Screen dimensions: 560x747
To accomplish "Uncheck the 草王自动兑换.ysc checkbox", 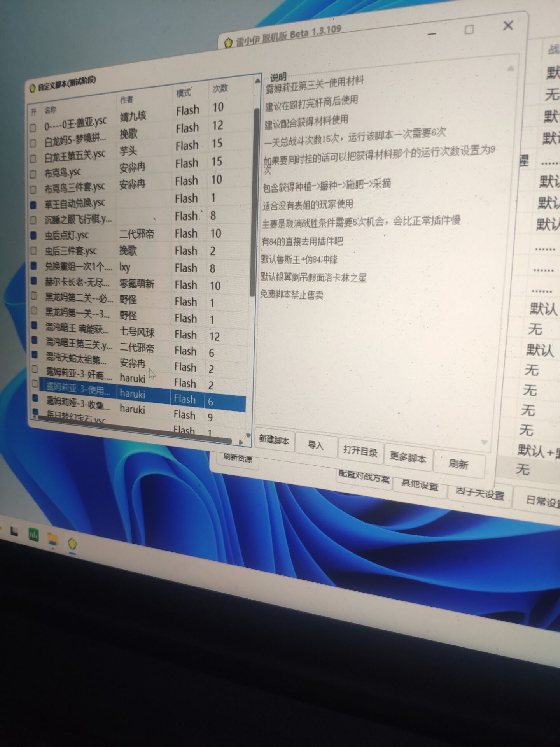I will tap(33, 205).
